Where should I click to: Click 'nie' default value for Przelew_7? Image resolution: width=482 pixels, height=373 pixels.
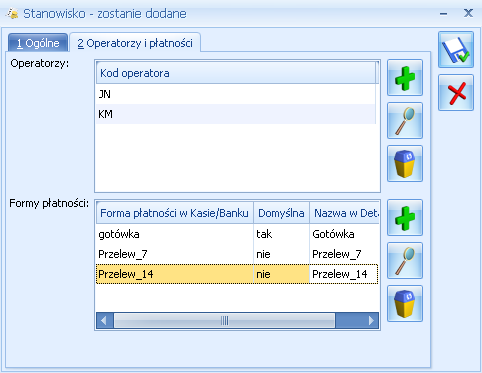pos(281,254)
